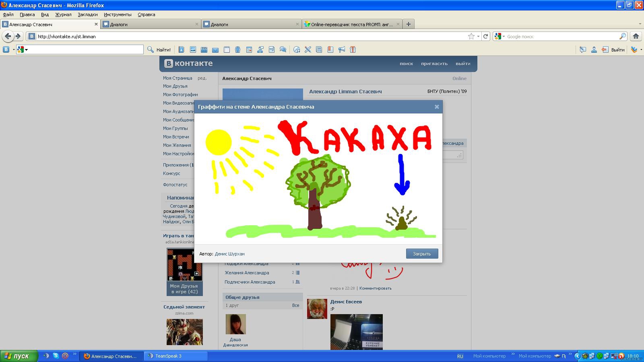644x362 pixels.
Task: Open the video clapperboard toolbar icon
Action: coord(204,49)
